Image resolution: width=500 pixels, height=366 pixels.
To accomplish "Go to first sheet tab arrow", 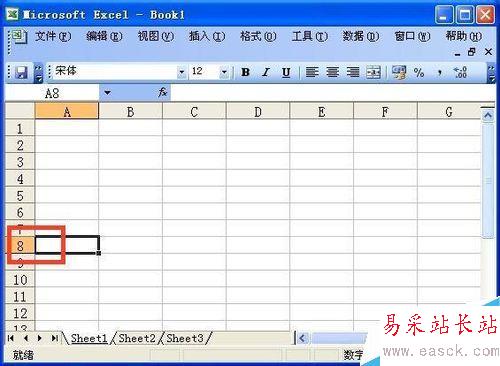I will [x=11, y=338].
